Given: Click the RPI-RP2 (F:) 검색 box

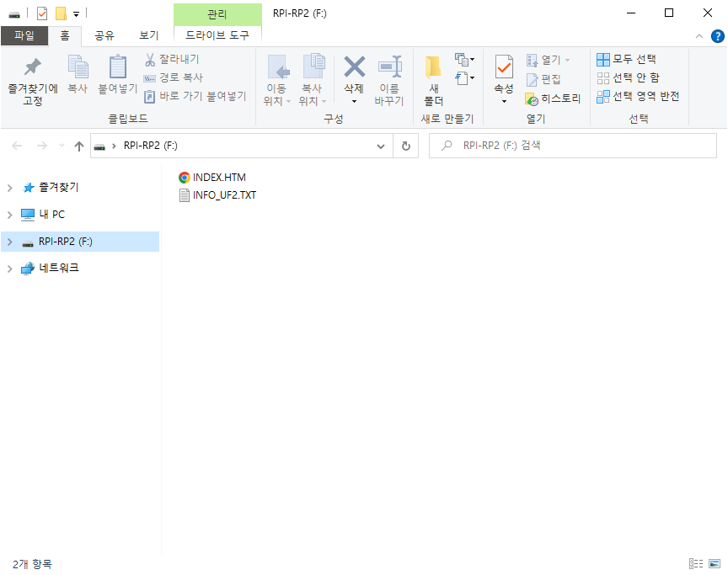Looking at the screenshot, I should (572, 146).
